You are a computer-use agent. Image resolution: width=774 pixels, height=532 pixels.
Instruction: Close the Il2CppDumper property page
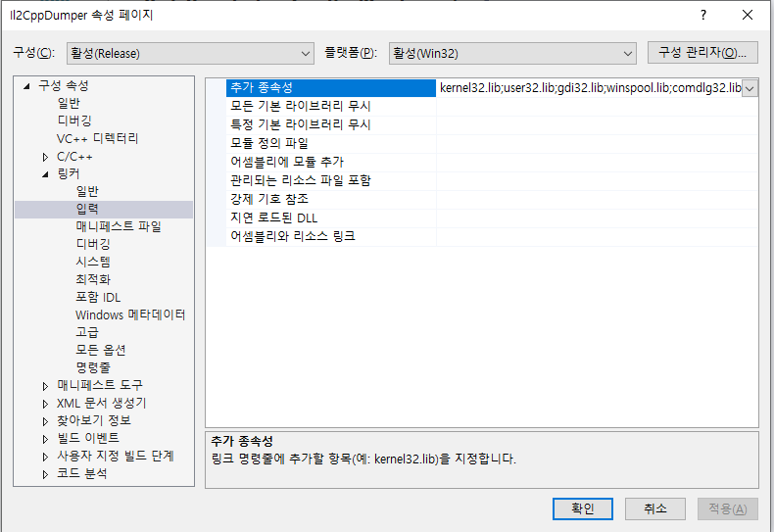pos(748,15)
